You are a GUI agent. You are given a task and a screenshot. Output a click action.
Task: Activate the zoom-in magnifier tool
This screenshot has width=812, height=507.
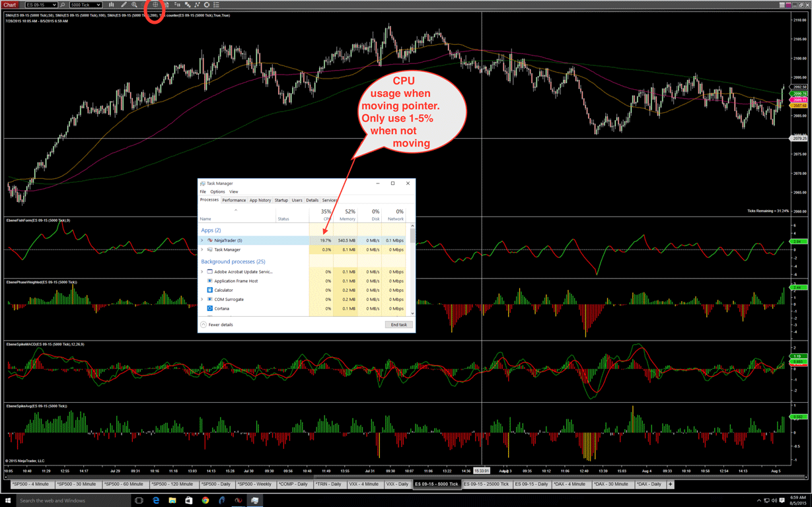(135, 5)
